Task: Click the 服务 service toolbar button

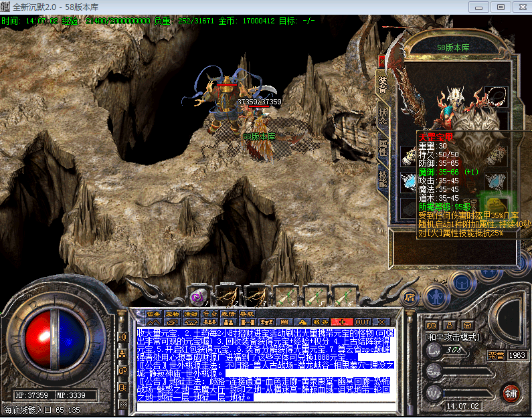Action: [321, 322]
